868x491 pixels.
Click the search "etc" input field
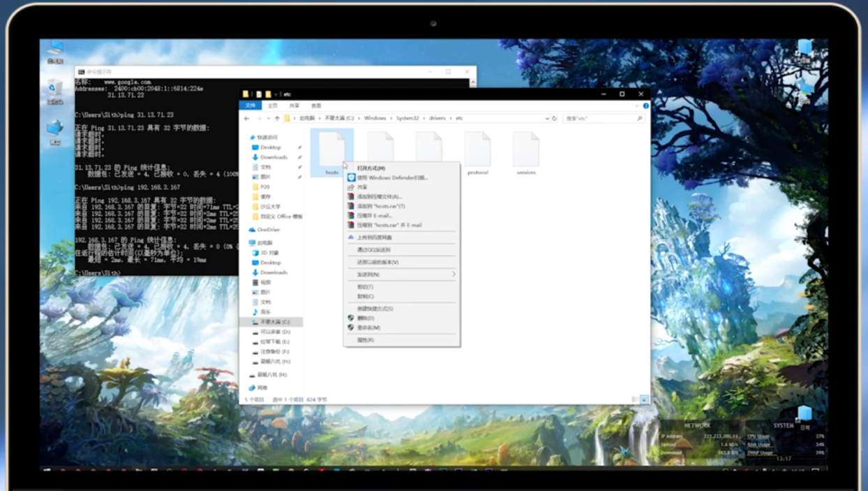pyautogui.click(x=600, y=119)
